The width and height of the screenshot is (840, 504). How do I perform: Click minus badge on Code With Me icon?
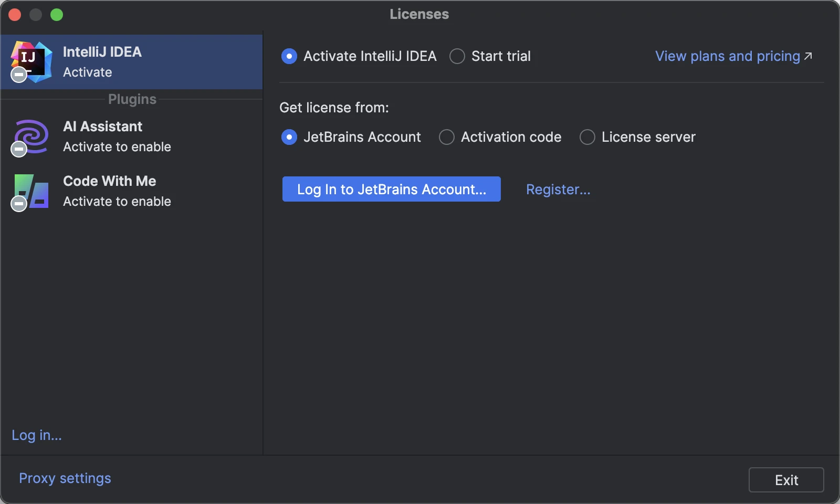click(19, 203)
